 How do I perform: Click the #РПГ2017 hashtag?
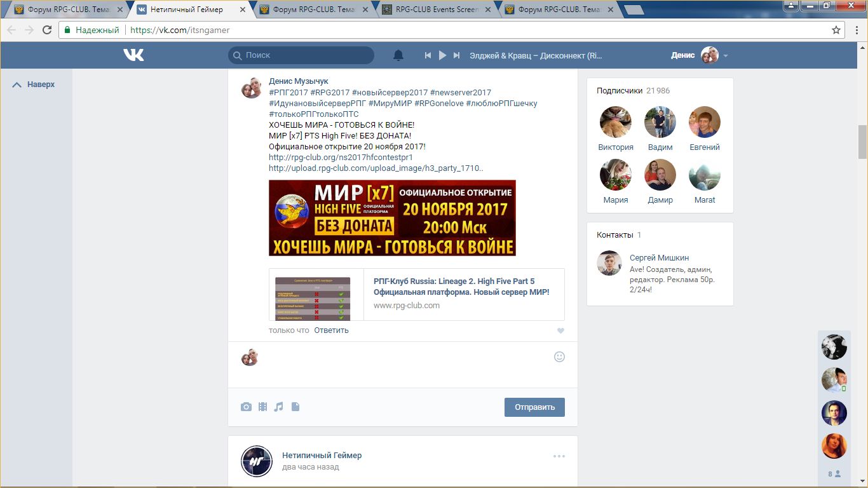(288, 92)
